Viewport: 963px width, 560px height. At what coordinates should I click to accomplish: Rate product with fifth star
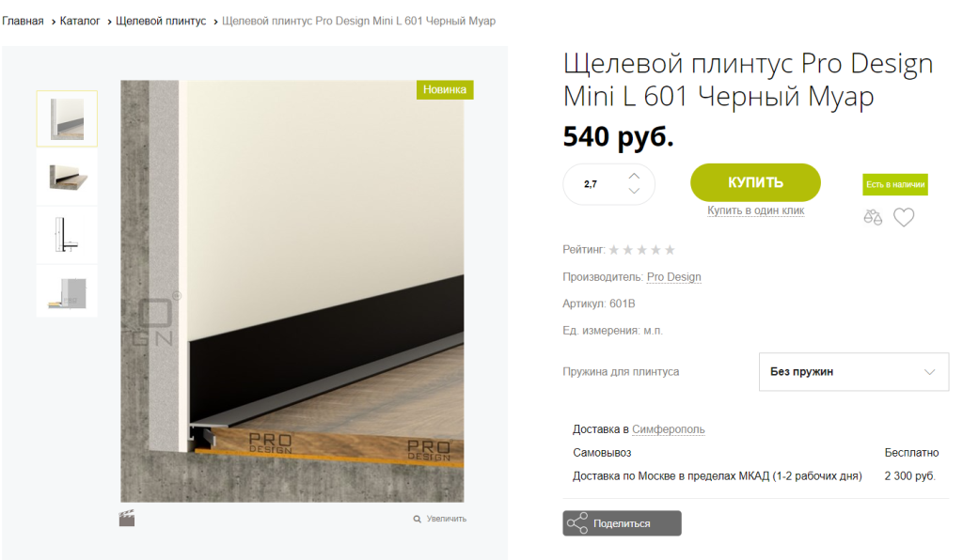pyautogui.click(x=670, y=250)
